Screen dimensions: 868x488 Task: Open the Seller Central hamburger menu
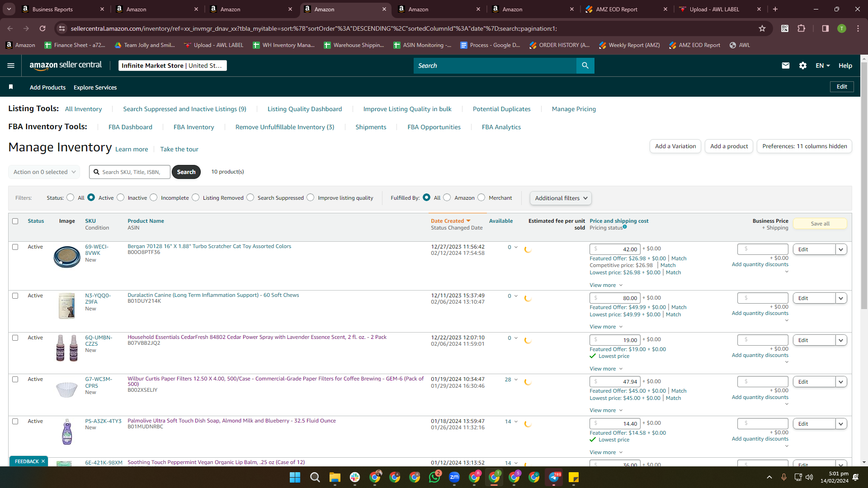[11, 66]
